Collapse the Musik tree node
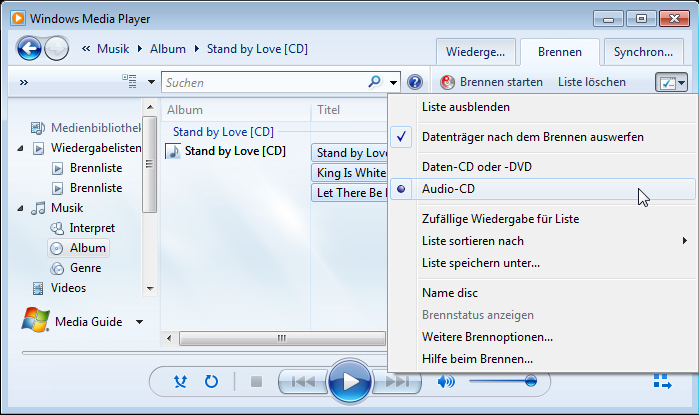699x415 pixels. click(x=21, y=208)
